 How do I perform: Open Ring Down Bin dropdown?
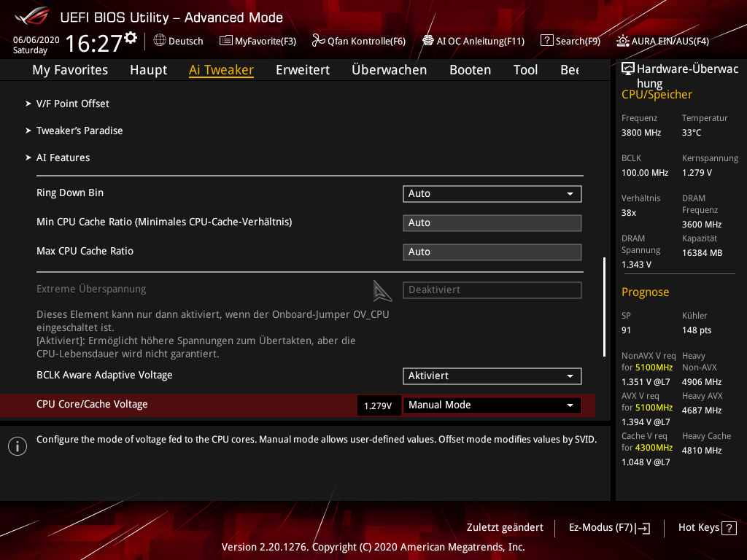(492, 194)
